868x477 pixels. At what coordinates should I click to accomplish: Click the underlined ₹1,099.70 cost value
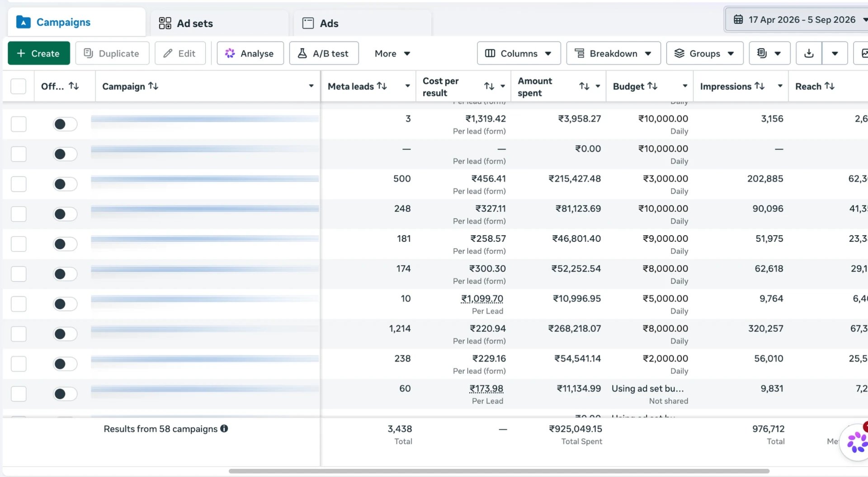482,299
